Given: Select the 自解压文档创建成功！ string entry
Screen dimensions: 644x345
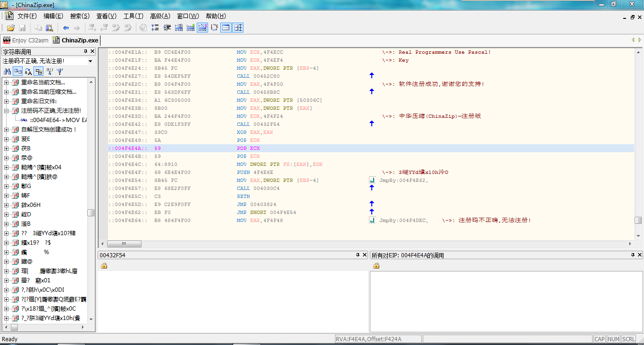Looking at the screenshot, I should (x=49, y=130).
